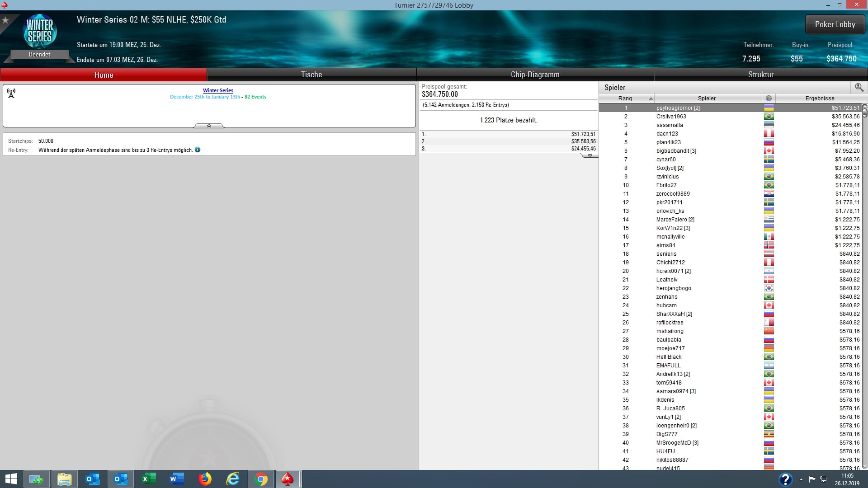Expand the full payout list

[x=590, y=155]
